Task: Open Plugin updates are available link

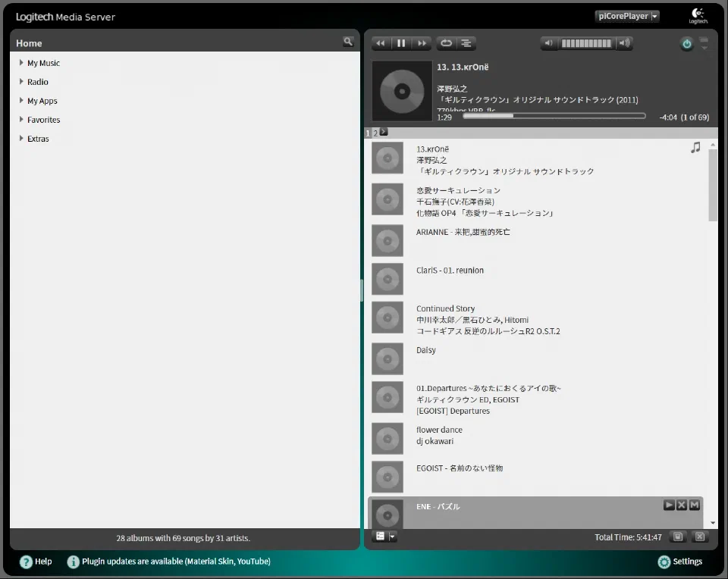Action: coord(176,562)
